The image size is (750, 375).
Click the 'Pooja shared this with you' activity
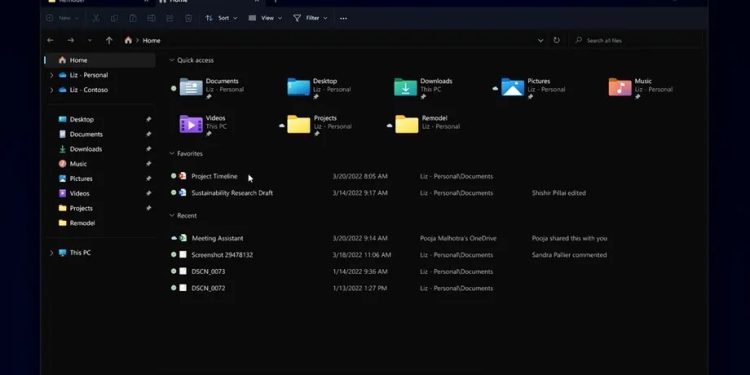(x=569, y=238)
